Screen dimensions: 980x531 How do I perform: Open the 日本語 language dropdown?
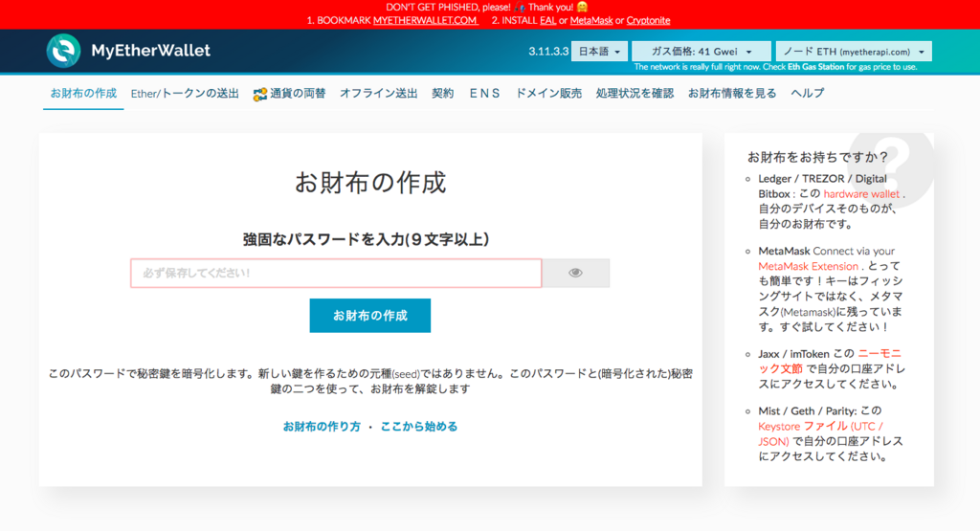pos(599,52)
